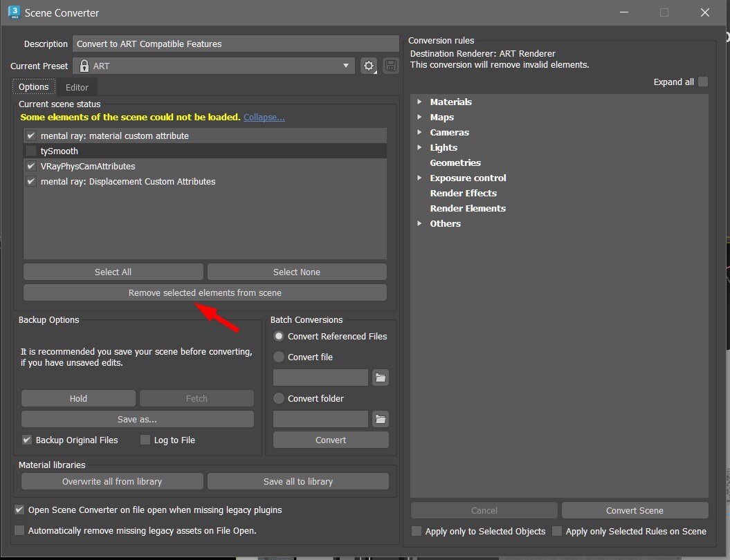
Task: Enable Apply only to Selected Objects
Action: tap(417, 531)
